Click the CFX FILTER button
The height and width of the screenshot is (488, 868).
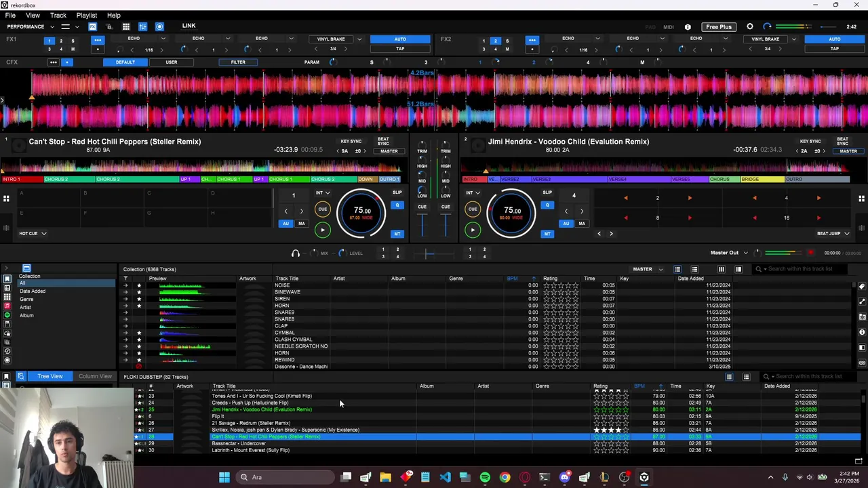coord(238,62)
